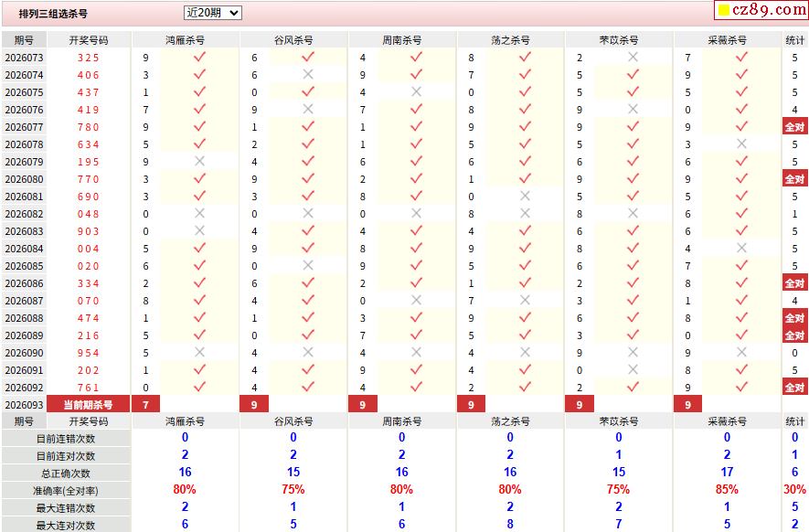The image size is (809, 532).
Task: Click the check mark for 荡之杀号 in row 2026092
Action: [x=525, y=387]
